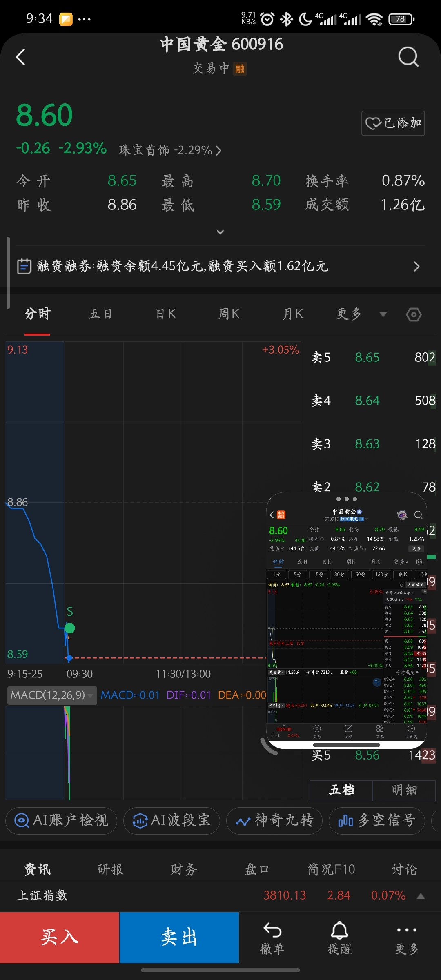The width and height of the screenshot is (441, 980).
Task: Open the gear settings in floating window
Action: click(x=419, y=562)
